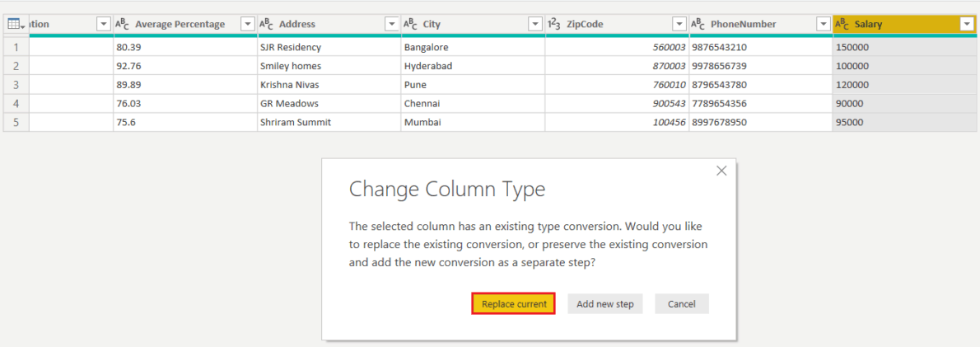
Task: Click the Replace current button
Action: [x=514, y=304]
